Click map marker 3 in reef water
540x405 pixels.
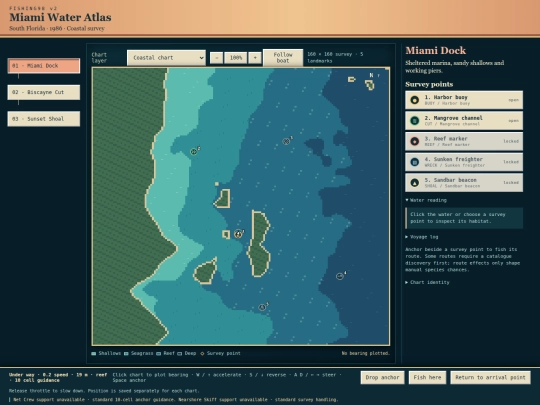286,141
